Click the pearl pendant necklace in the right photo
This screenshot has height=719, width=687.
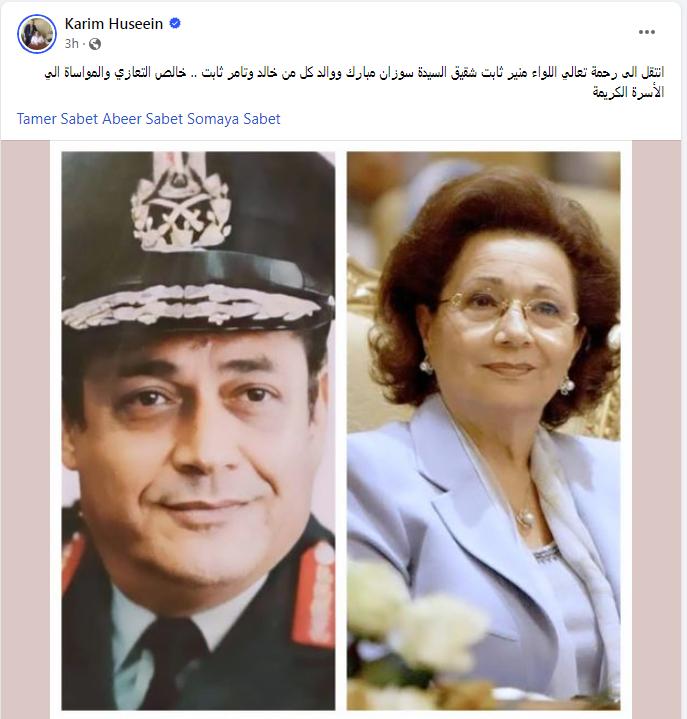click(x=526, y=518)
